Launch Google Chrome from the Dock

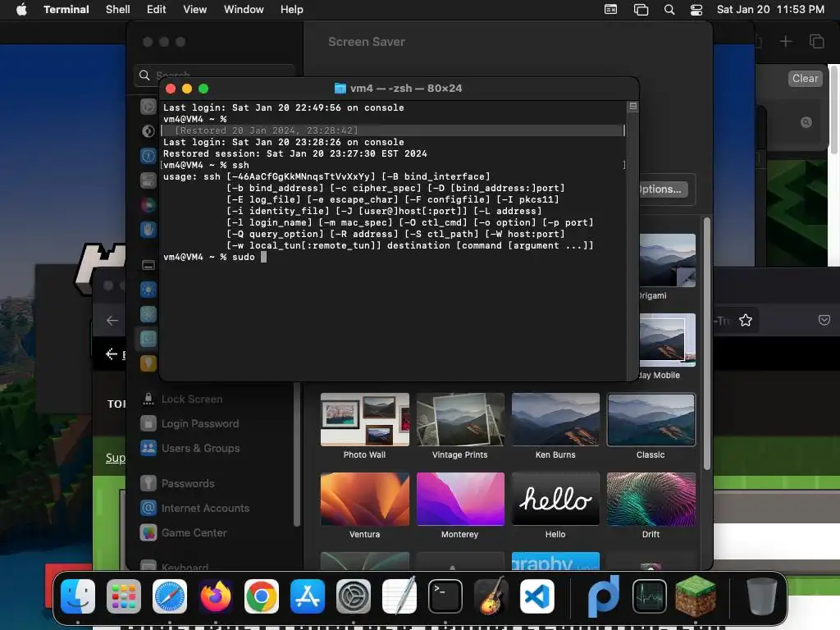coord(262,596)
